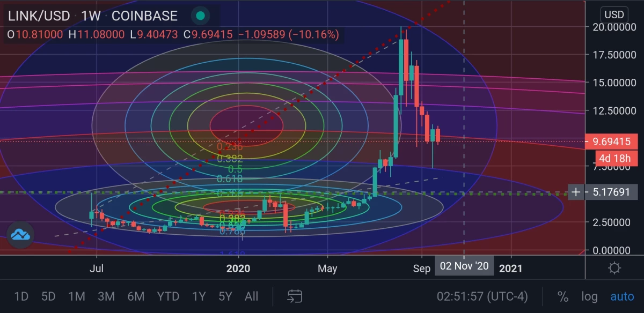The width and height of the screenshot is (644, 313).
Task: Open the go-to-date calendar icon
Action: [x=295, y=296]
